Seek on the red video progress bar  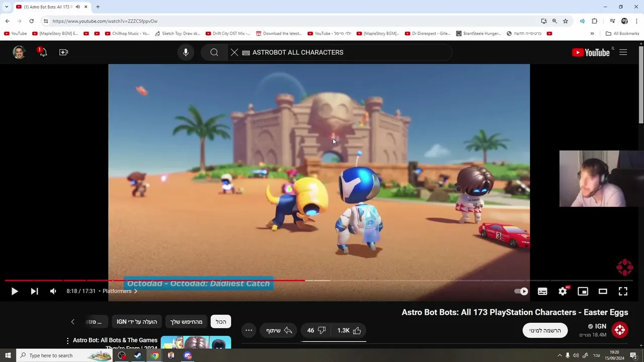pos(155,280)
